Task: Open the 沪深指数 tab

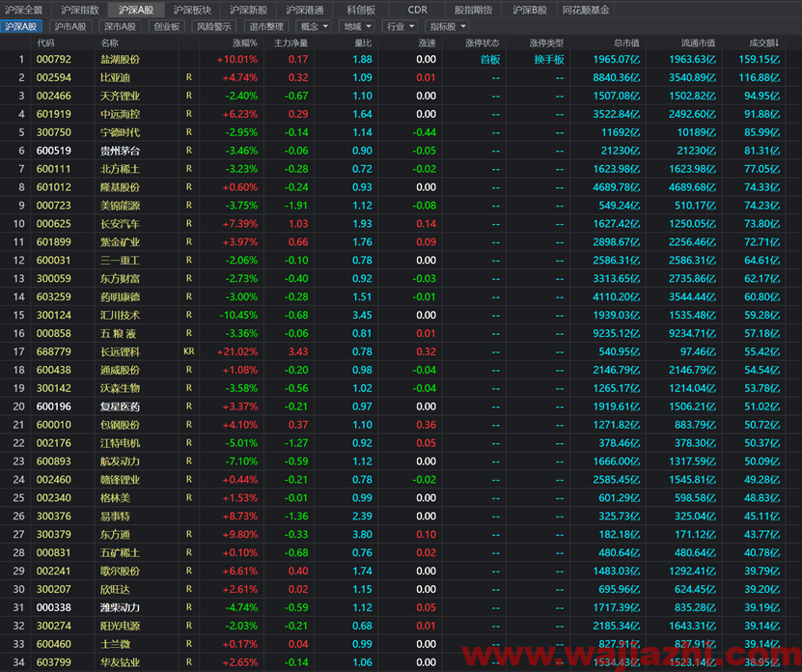Action: pyautogui.click(x=80, y=10)
